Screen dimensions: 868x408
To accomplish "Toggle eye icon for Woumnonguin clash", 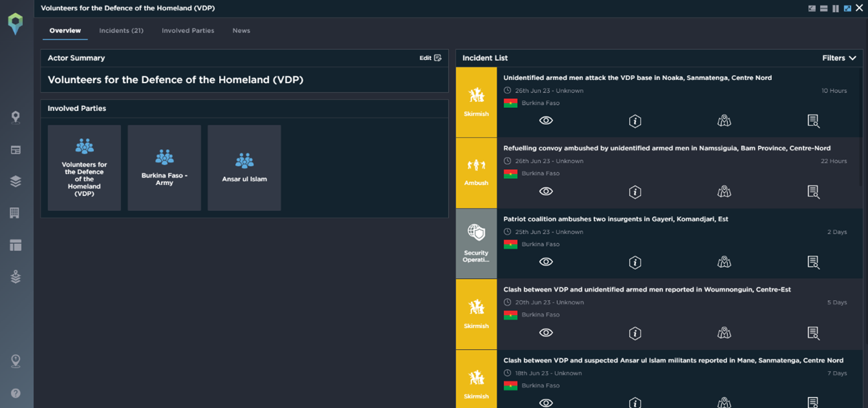I will (x=546, y=332).
